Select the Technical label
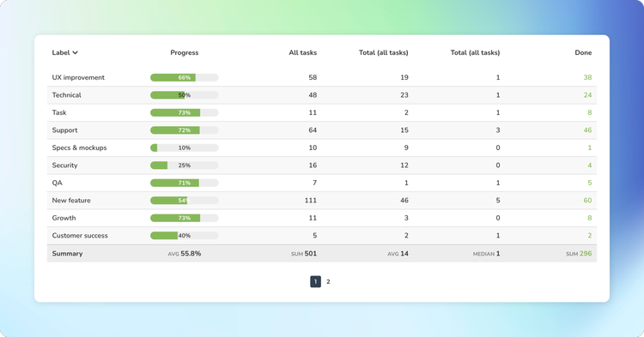Screen dimensions: 644x337 click(66, 95)
